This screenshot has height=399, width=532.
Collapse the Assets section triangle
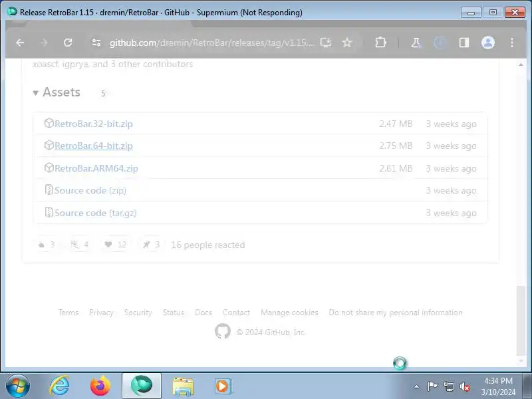(36, 92)
